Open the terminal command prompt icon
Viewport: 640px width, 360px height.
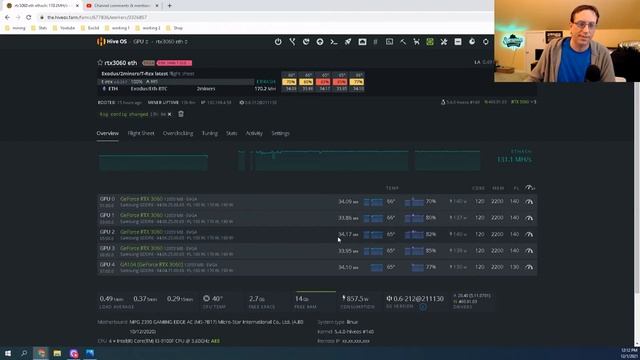[x=334, y=42]
